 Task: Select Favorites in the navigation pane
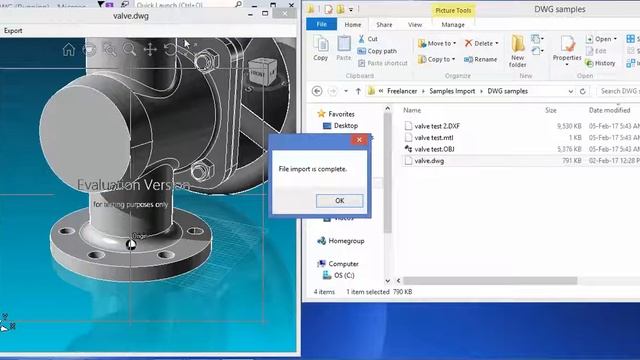(336, 114)
